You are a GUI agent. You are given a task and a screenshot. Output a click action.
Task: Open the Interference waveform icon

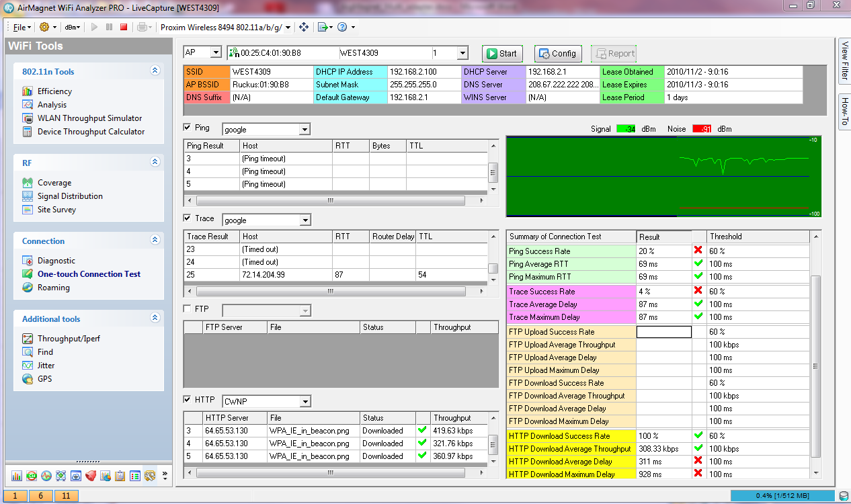pyautogui.click(x=46, y=476)
